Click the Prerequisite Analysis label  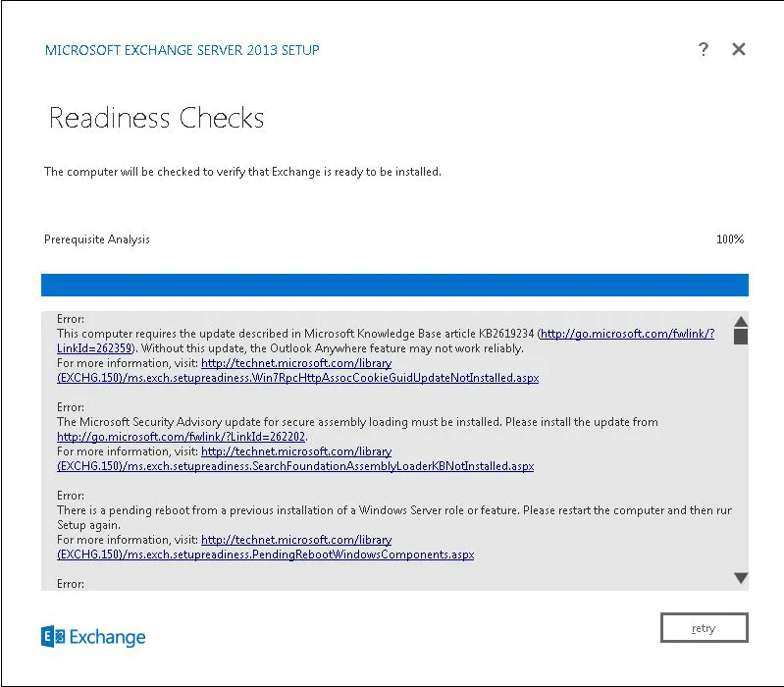[97, 239]
